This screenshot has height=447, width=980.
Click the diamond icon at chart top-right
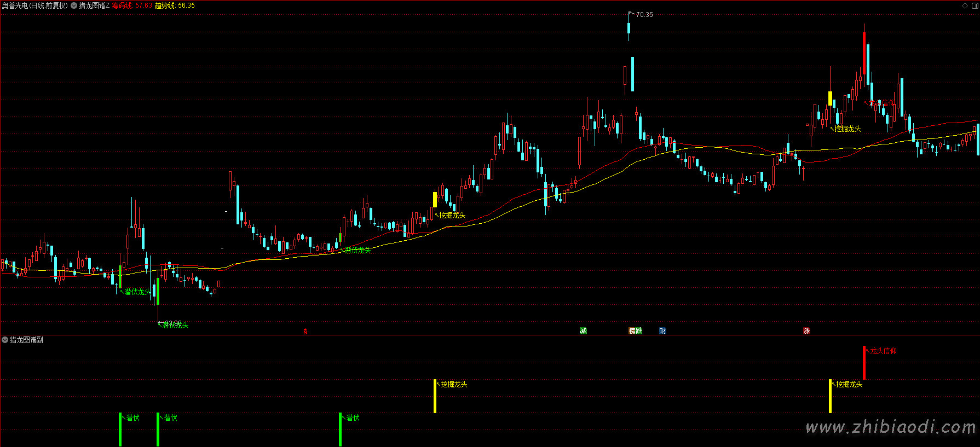965,5
